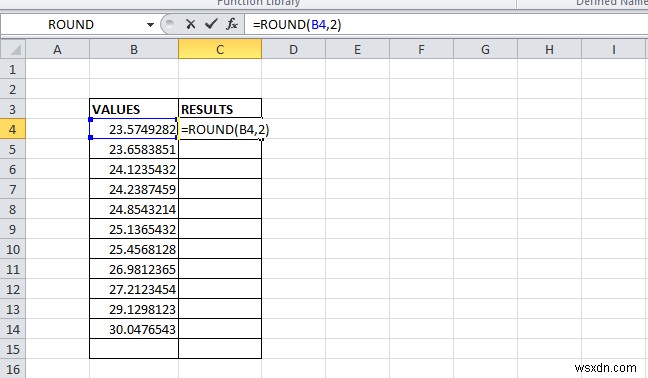
Task: Select row 14 header
Action: (x=13, y=329)
